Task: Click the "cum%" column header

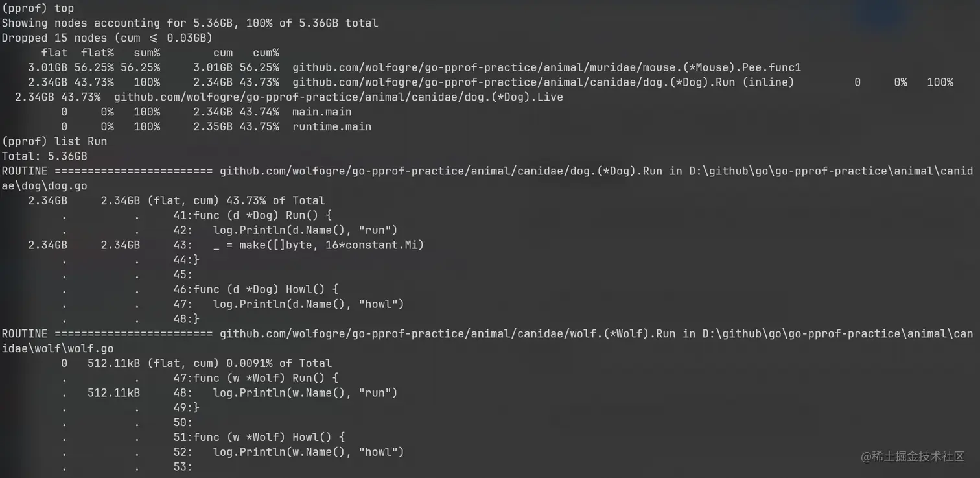Action: tap(266, 53)
